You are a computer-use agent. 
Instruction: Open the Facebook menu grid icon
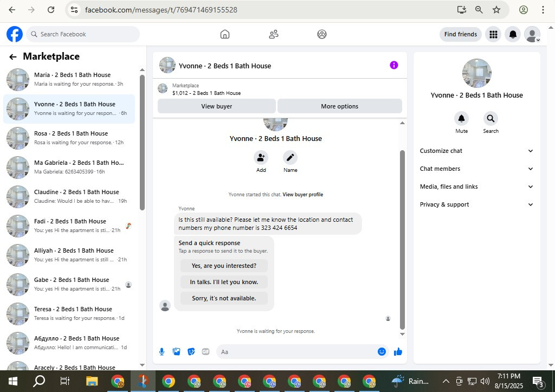tap(493, 34)
